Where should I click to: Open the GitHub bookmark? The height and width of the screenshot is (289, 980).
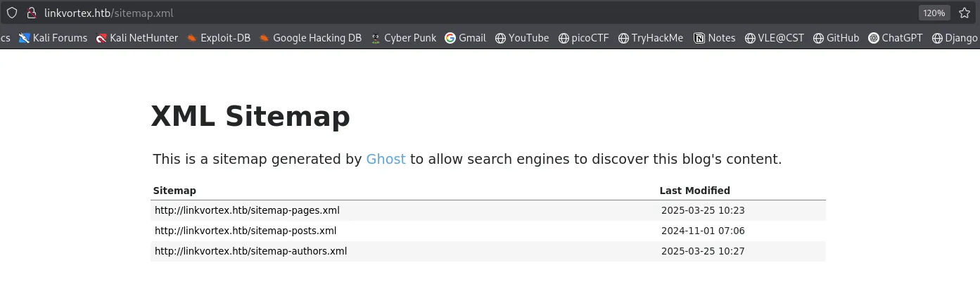pos(836,38)
